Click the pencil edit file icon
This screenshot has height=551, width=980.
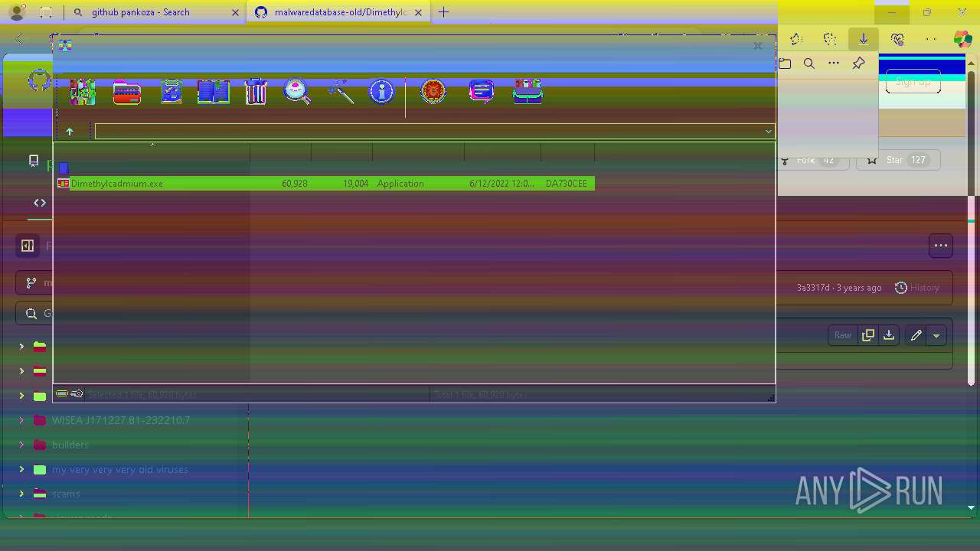pyautogui.click(x=916, y=335)
